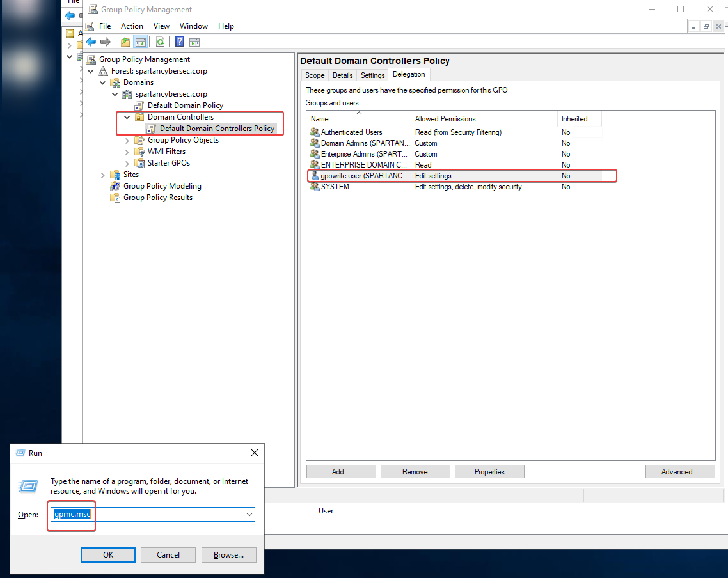Click the MMC document icon beside the File menu
This screenshot has width=728, height=578.
tap(90, 26)
